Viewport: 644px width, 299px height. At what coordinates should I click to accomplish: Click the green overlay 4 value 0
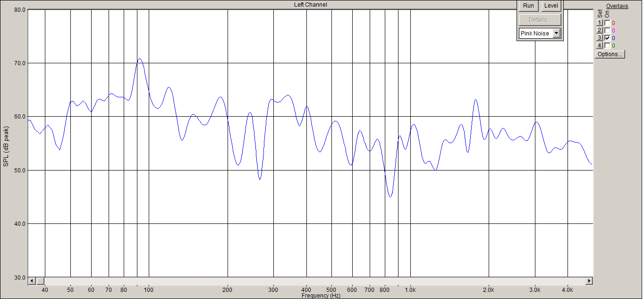tap(613, 46)
